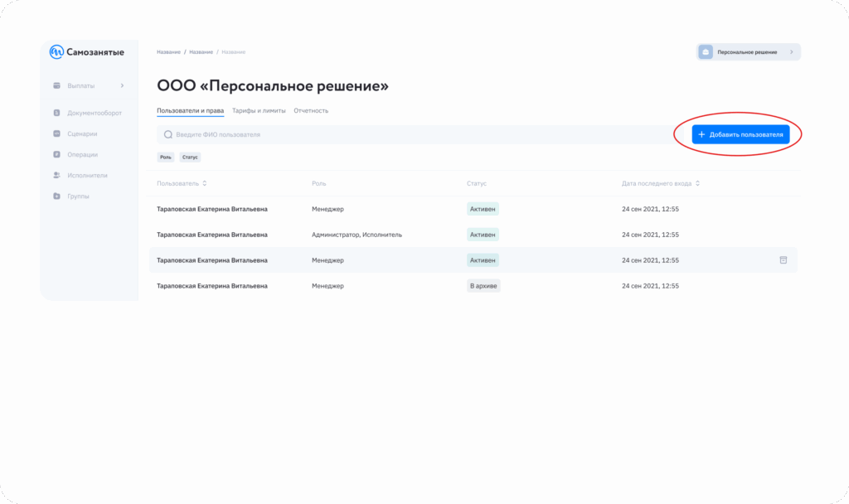The width and height of the screenshot is (849, 504).
Task: Sort the table by Пользователь column
Action: [x=182, y=183]
